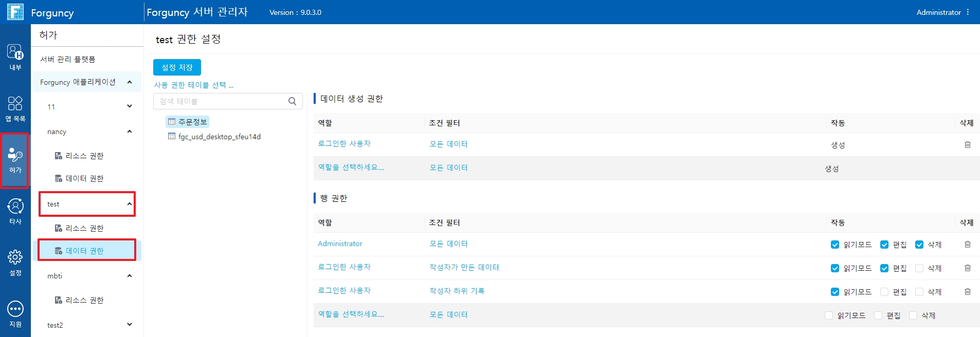Open the 타사 third-party sidebar icon
980x337 pixels.
tap(15, 211)
